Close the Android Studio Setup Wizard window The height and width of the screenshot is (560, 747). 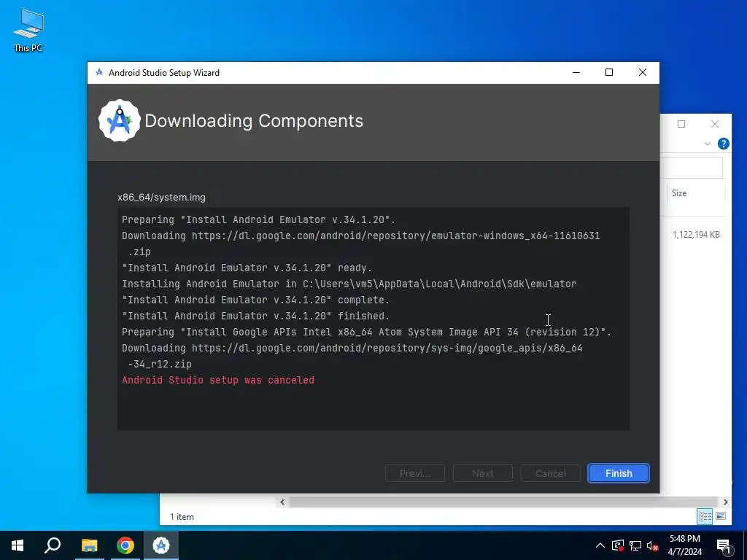643,72
